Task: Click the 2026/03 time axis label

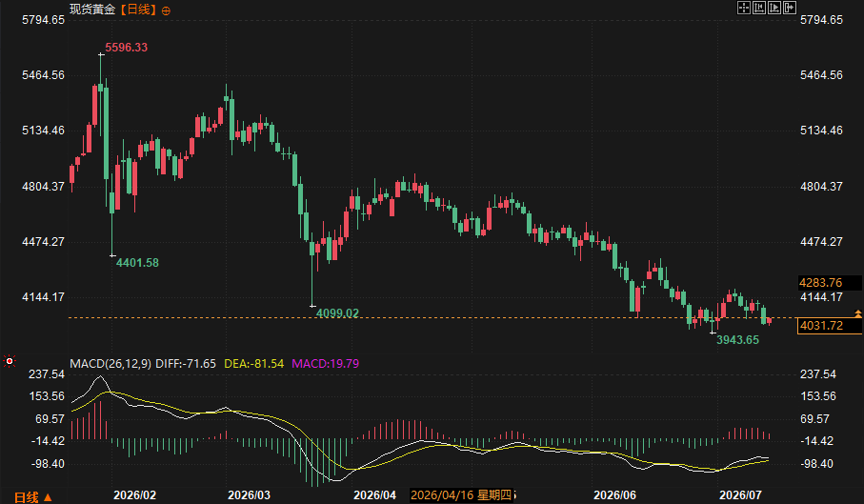Action: click(x=249, y=494)
